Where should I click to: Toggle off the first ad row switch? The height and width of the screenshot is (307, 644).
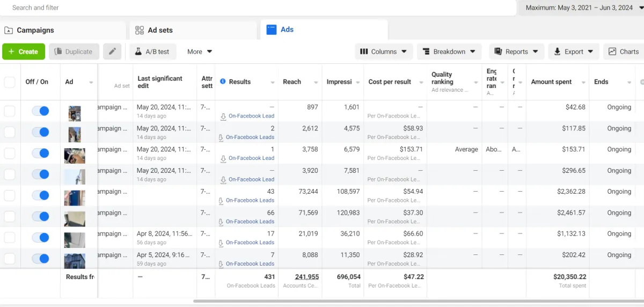pos(40,111)
